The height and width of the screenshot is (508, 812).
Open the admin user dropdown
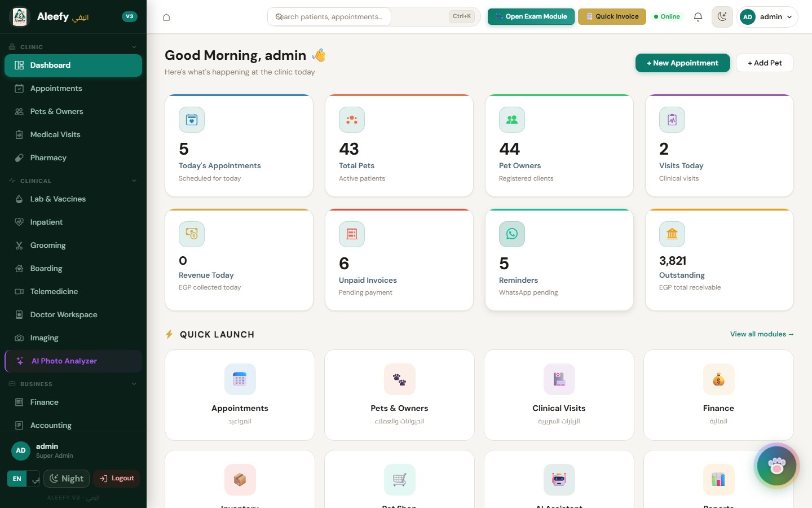pos(767,17)
